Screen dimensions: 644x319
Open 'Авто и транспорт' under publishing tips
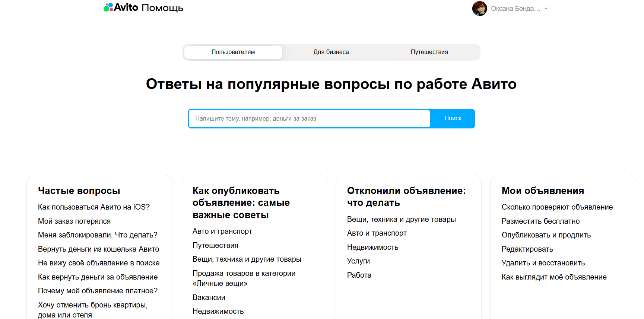pyautogui.click(x=222, y=231)
